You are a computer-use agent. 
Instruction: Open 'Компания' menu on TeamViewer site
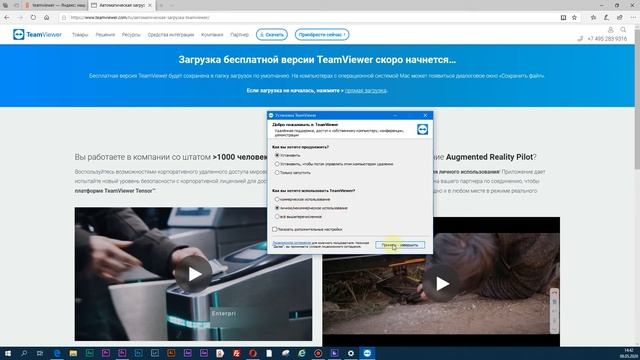[x=212, y=35]
